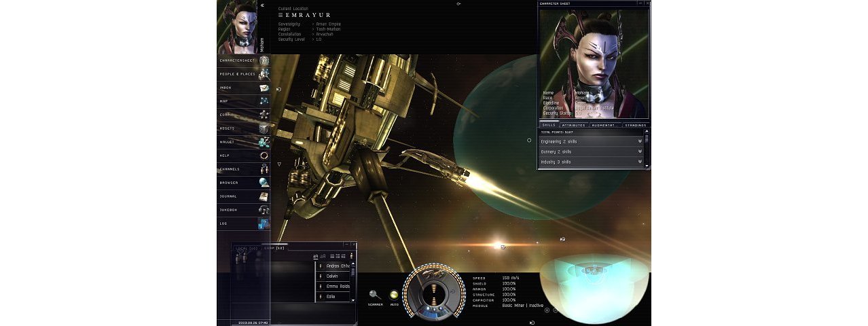Open the Jukebox sidebar button
The width and height of the screenshot is (868, 326).
pos(243,210)
